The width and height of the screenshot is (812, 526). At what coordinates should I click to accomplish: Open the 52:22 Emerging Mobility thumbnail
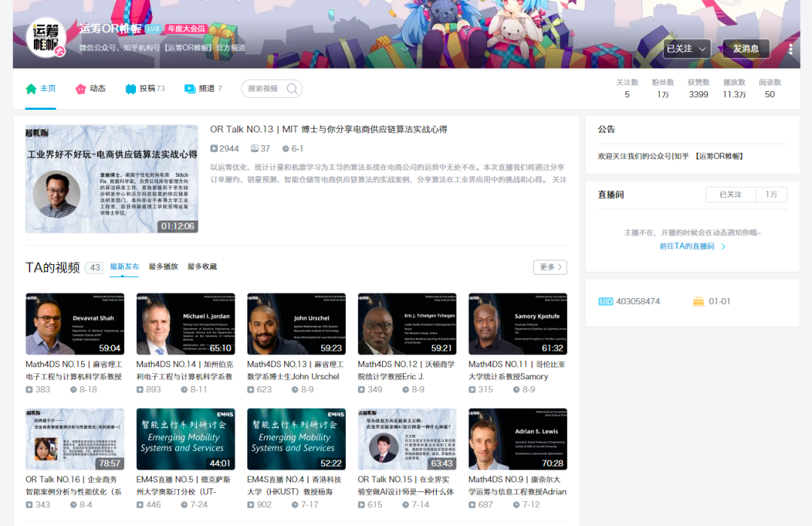click(296, 439)
